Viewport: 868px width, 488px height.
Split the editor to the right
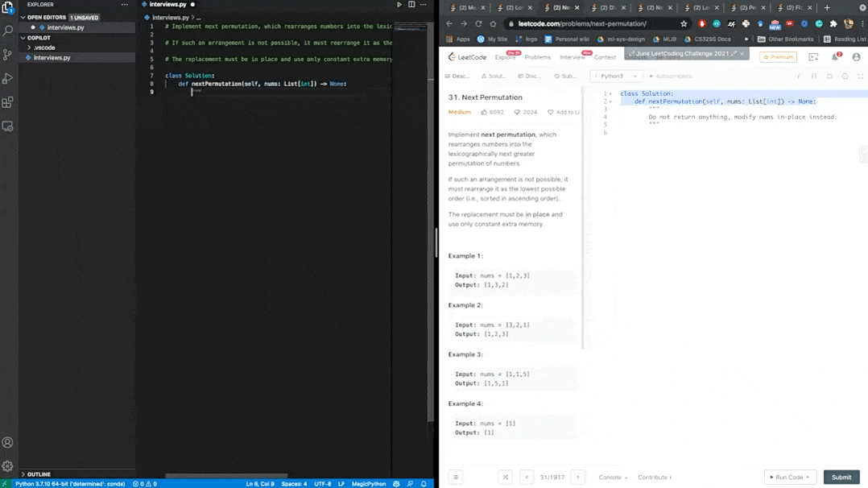pyautogui.click(x=411, y=5)
